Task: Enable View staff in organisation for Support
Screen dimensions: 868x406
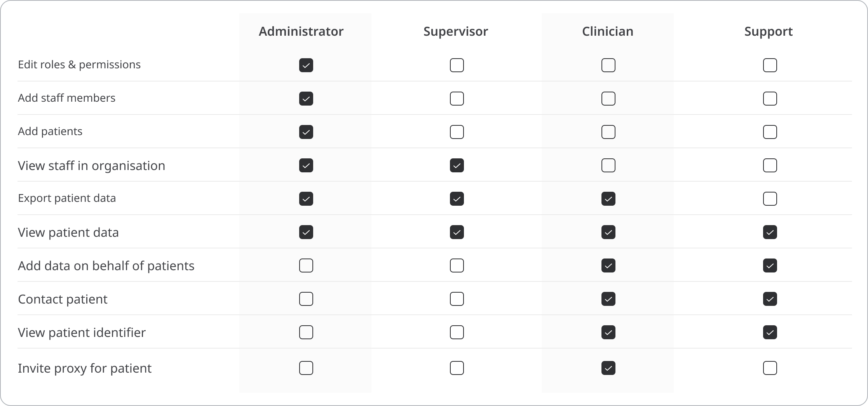Action: pos(770,165)
